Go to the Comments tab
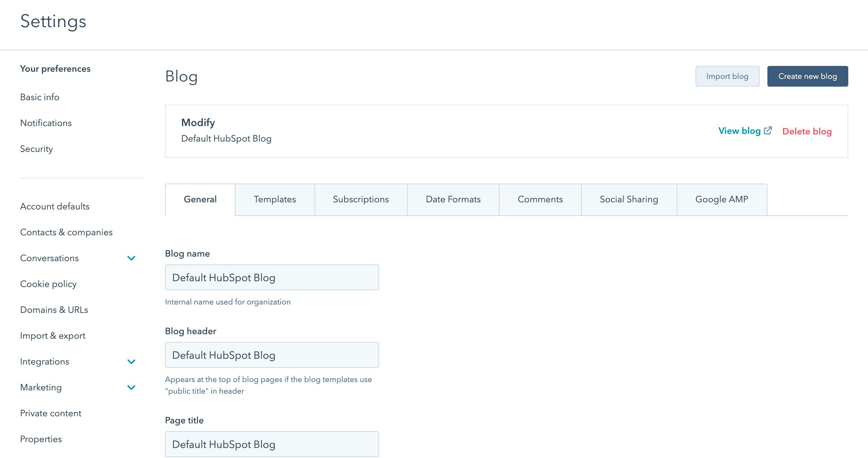 pyautogui.click(x=540, y=199)
